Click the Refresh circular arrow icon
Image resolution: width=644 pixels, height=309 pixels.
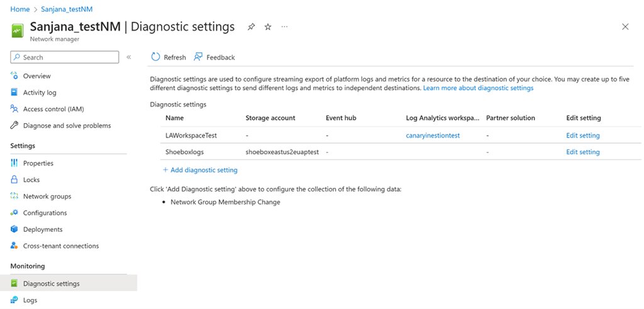[x=155, y=57]
